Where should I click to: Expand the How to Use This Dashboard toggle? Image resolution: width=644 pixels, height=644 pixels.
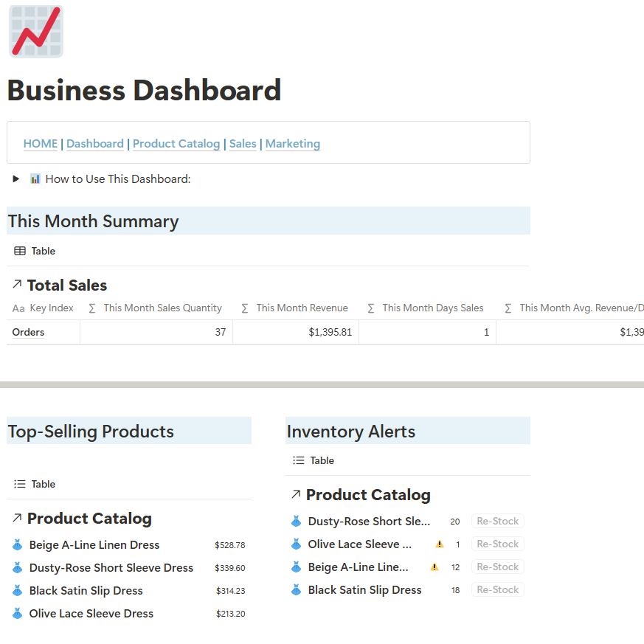pos(15,179)
